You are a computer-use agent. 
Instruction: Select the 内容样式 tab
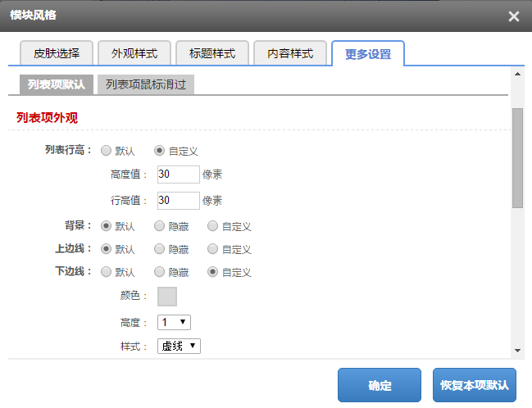(x=290, y=54)
